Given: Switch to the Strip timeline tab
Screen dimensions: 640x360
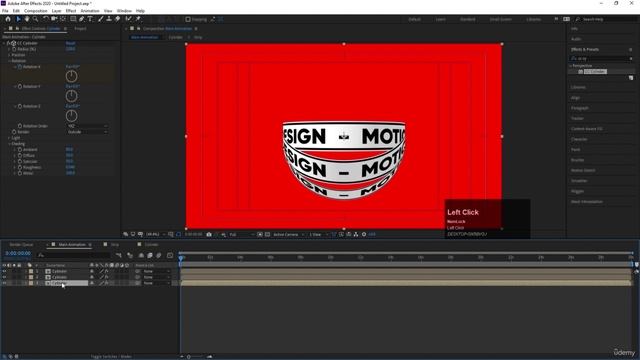Looking at the screenshot, I should tap(115, 244).
